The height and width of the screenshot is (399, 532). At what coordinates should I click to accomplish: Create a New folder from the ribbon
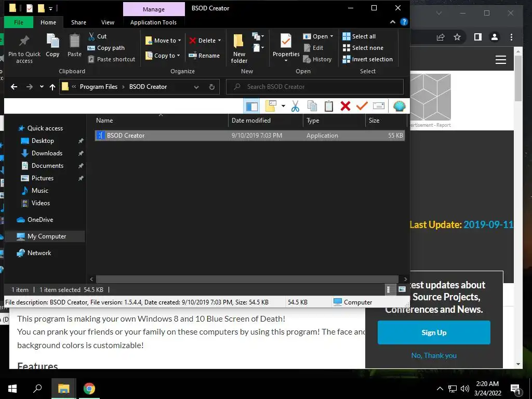click(x=239, y=49)
